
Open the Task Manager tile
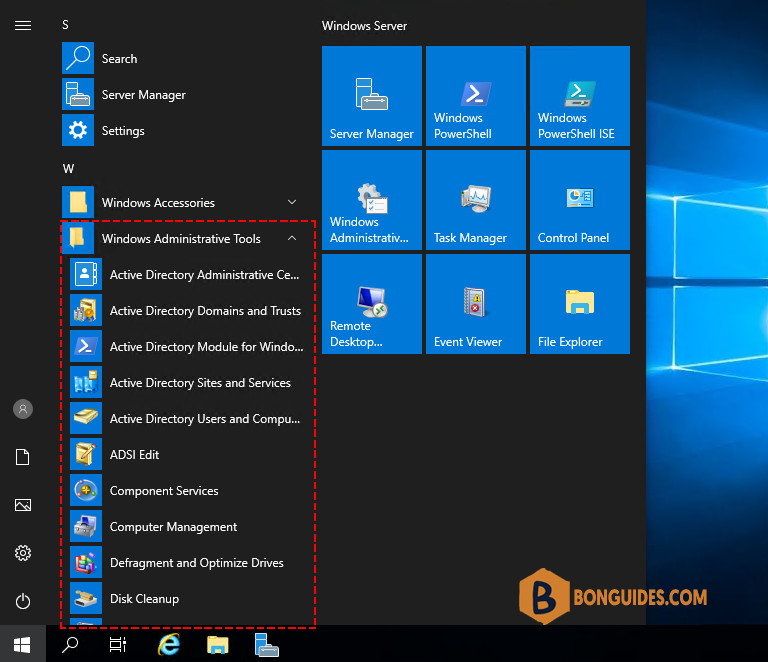coord(476,200)
